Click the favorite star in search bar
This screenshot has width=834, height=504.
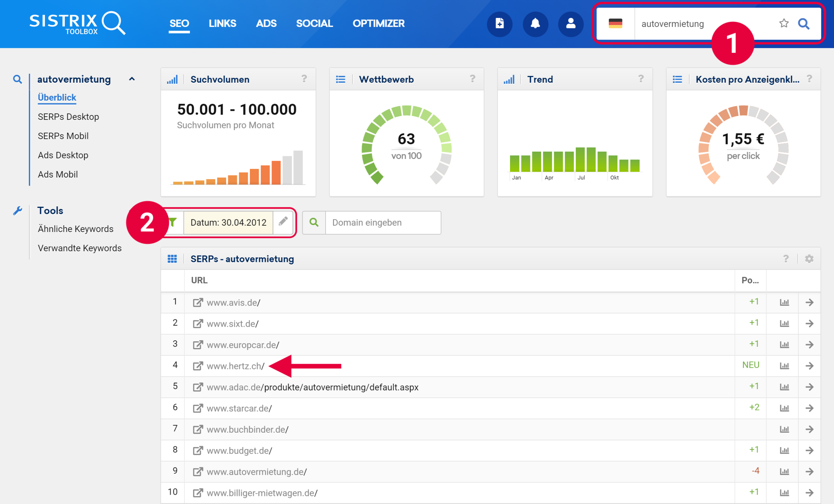(x=784, y=23)
